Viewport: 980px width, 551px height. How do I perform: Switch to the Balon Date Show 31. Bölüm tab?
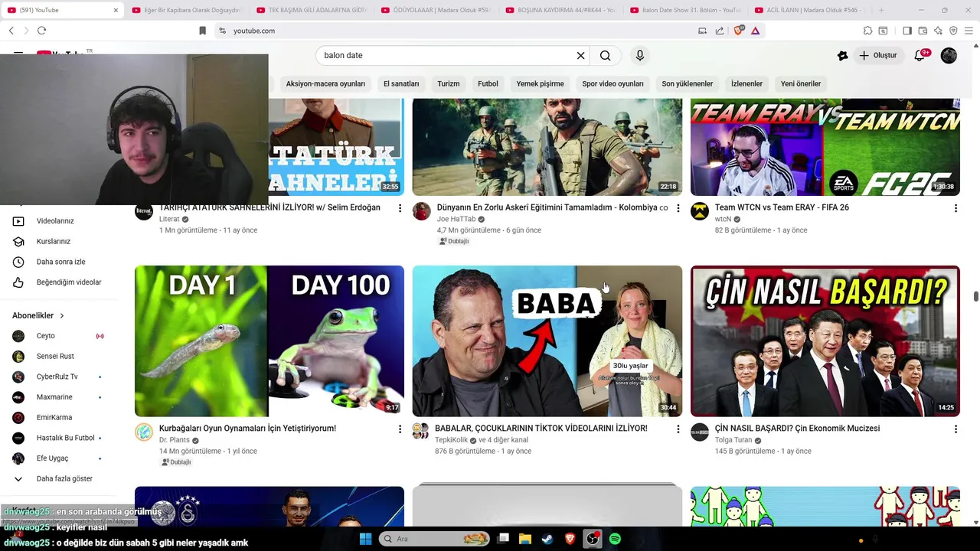(x=684, y=10)
